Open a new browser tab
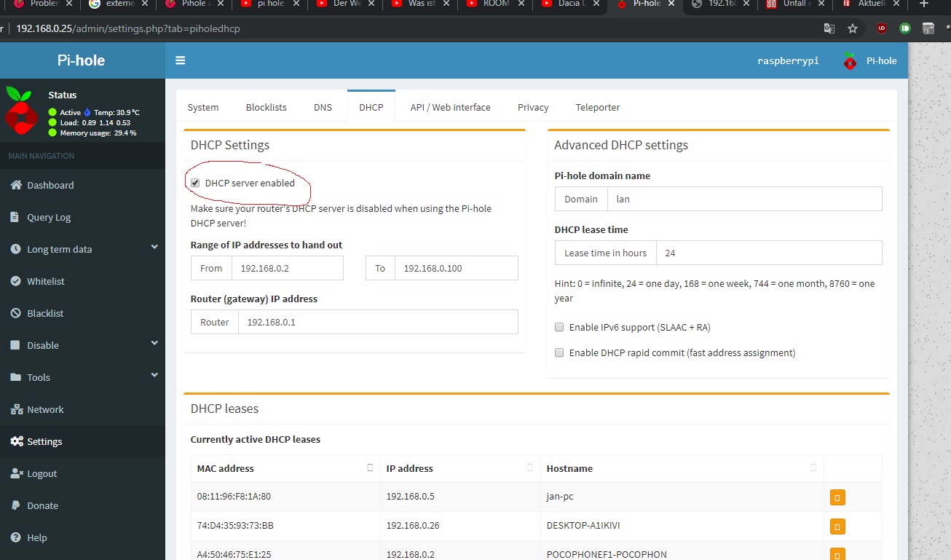 (924, 4)
